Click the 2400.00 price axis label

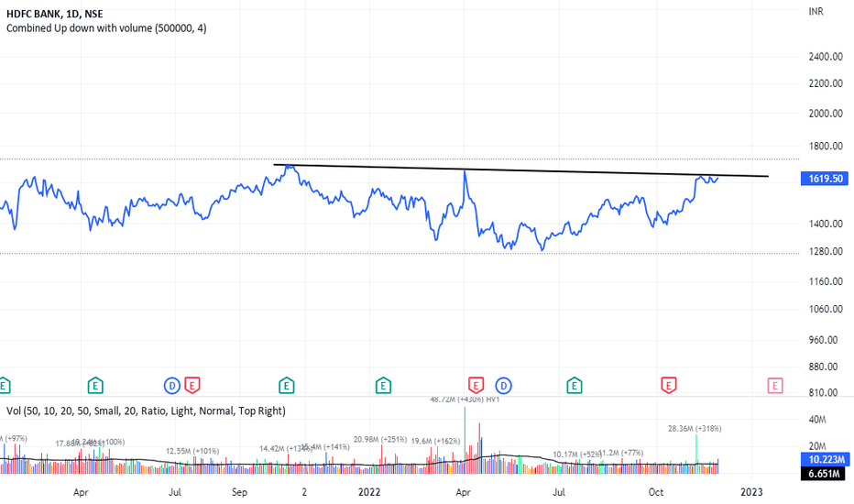826,57
